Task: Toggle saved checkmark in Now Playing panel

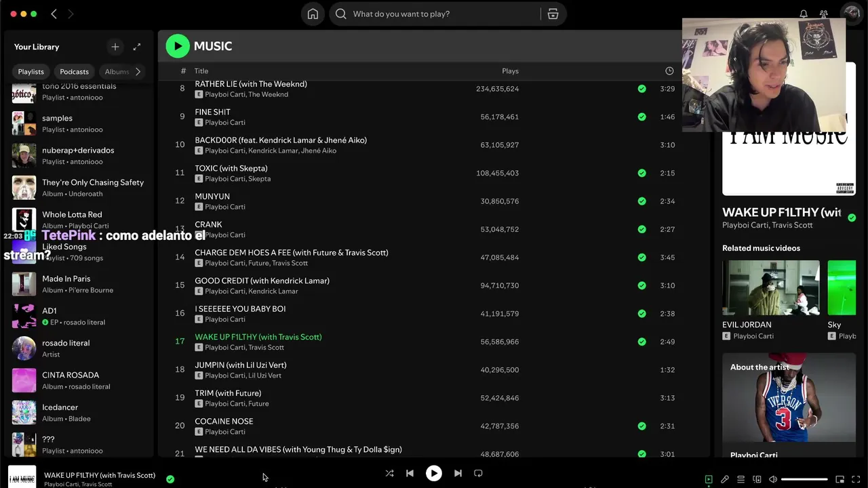Action: tap(852, 218)
